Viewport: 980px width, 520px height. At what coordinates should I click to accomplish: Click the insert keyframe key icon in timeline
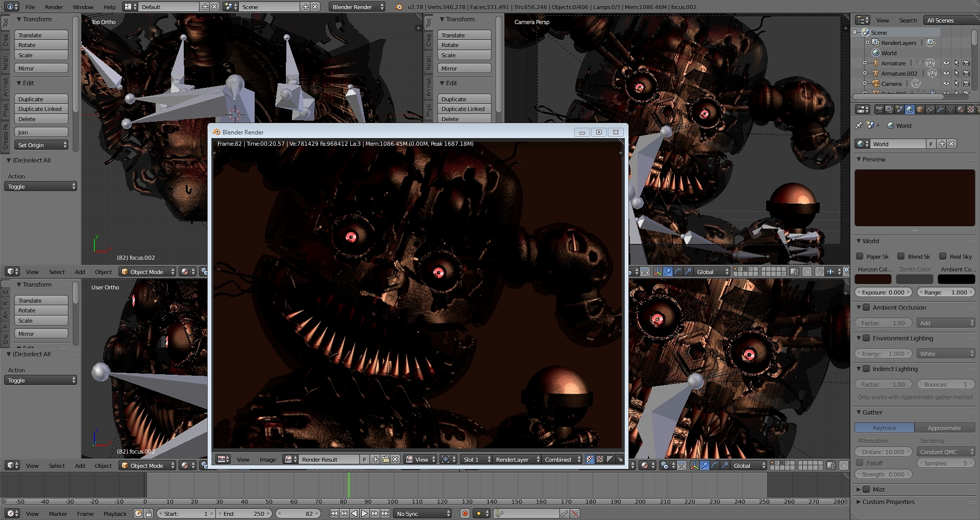coord(565,513)
